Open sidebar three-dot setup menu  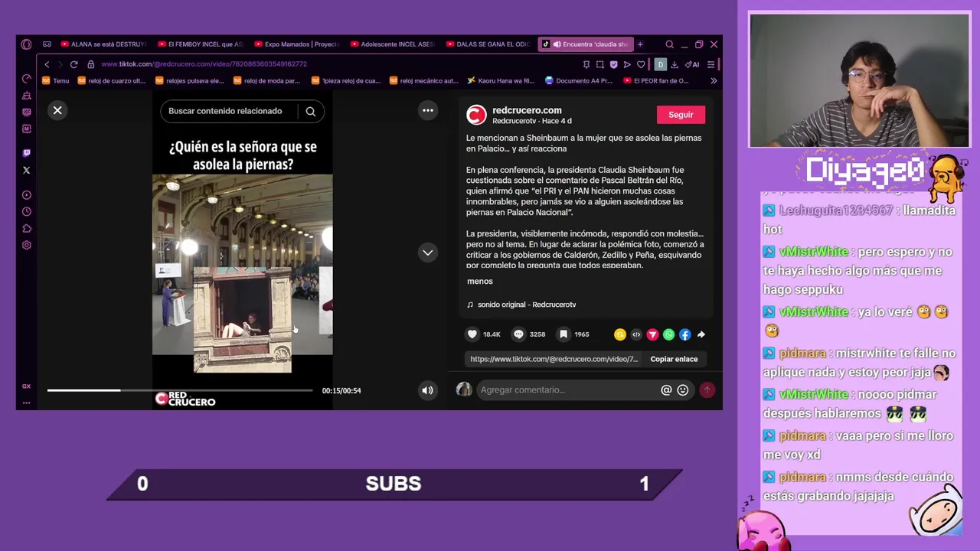pyautogui.click(x=26, y=403)
